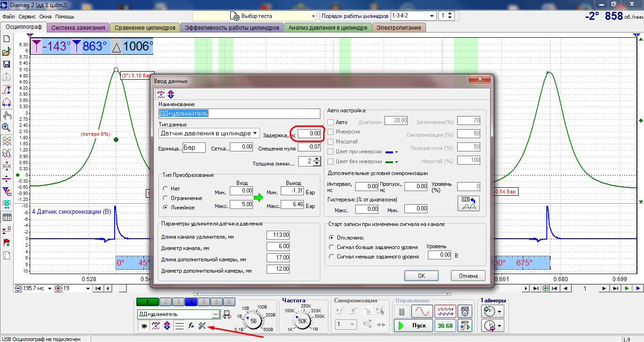Select channel 4 button
Image resolution: width=644 pixels, height=342 pixels.
tap(191, 302)
